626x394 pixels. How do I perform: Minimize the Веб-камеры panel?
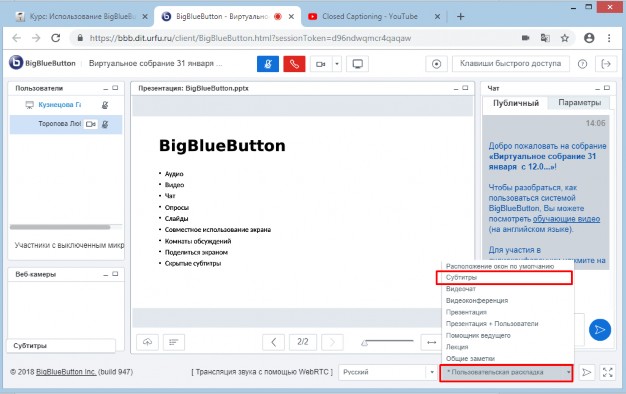point(105,275)
